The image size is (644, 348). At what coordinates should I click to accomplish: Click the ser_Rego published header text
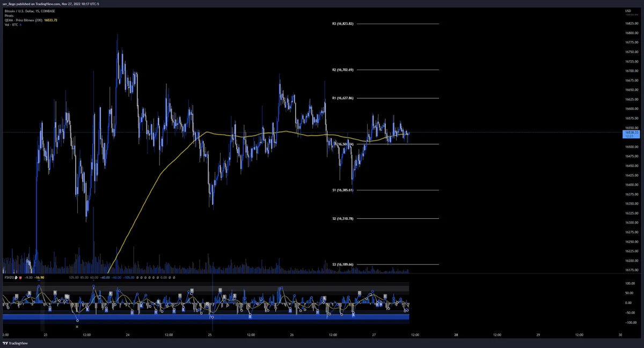(50, 4)
